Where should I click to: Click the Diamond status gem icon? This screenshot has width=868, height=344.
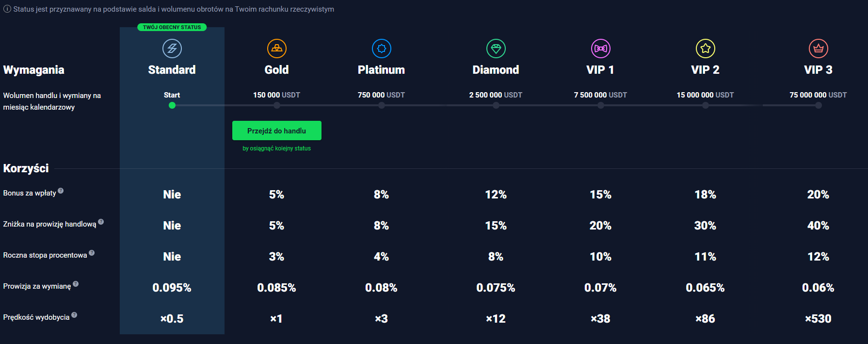point(496,49)
